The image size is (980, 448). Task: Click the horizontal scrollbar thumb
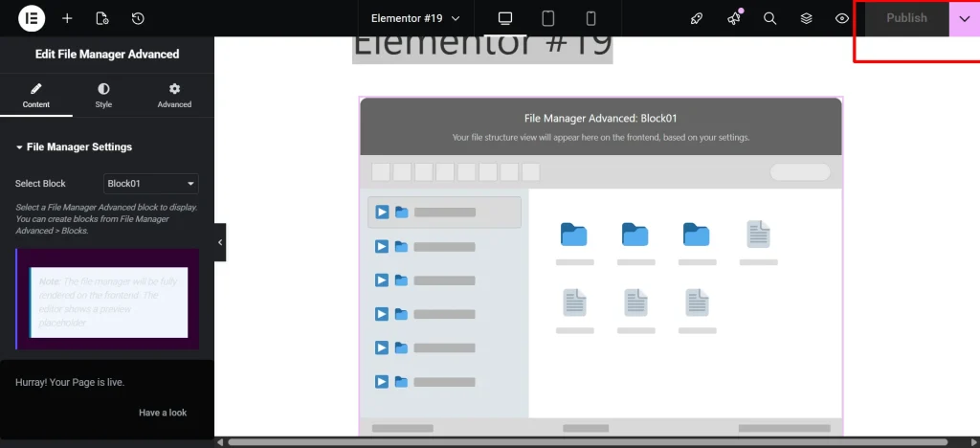tap(588, 441)
